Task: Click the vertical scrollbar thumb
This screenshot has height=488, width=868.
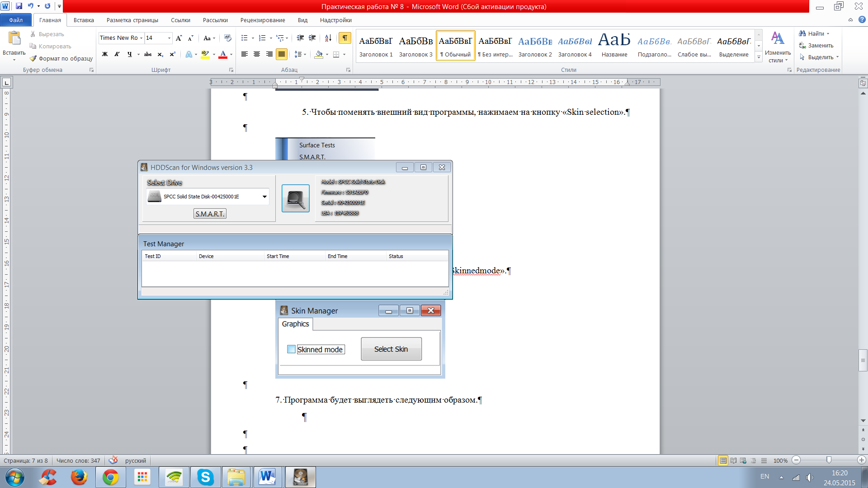Action: click(863, 360)
